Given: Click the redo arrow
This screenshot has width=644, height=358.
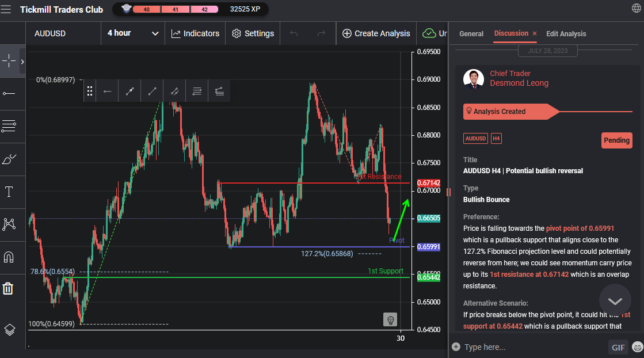Looking at the screenshot, I should click(x=321, y=33).
